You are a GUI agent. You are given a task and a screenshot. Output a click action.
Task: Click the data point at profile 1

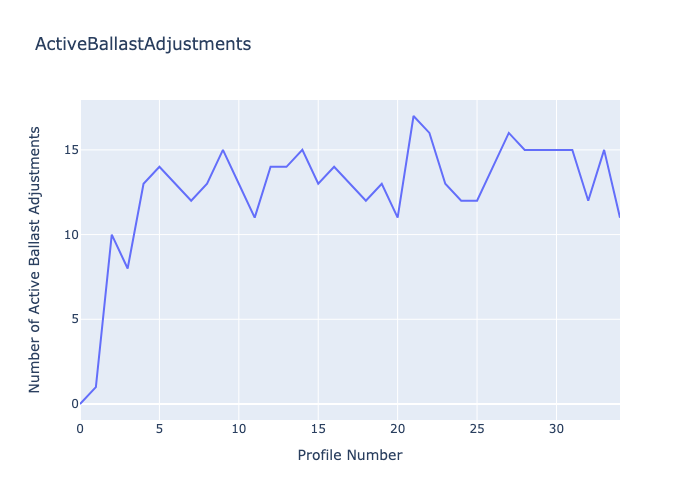tap(96, 387)
